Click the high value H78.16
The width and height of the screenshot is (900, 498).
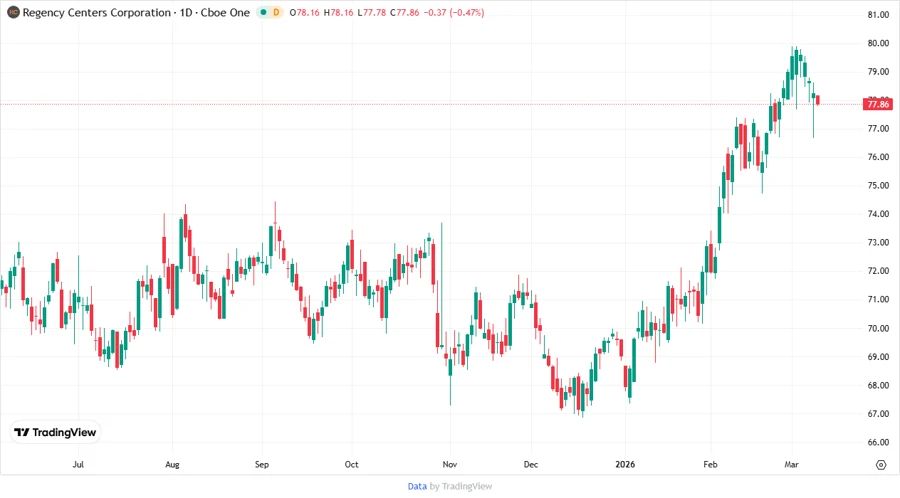[x=339, y=12]
